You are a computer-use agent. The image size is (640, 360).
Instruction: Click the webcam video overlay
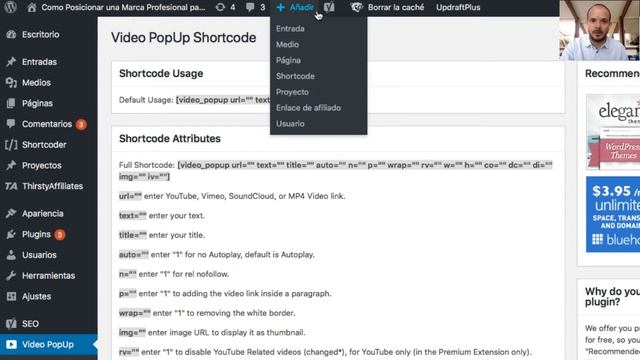(x=600, y=30)
